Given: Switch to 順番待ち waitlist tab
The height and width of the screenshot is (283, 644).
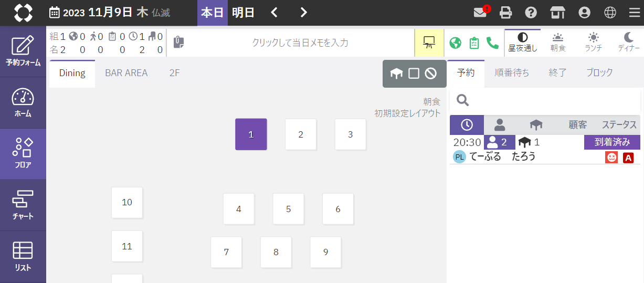Looking at the screenshot, I should (x=512, y=74).
